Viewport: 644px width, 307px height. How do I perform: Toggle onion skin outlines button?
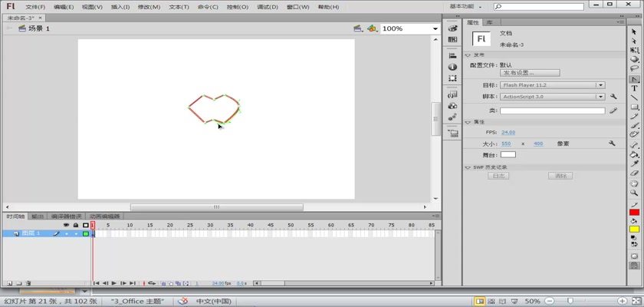click(171, 283)
